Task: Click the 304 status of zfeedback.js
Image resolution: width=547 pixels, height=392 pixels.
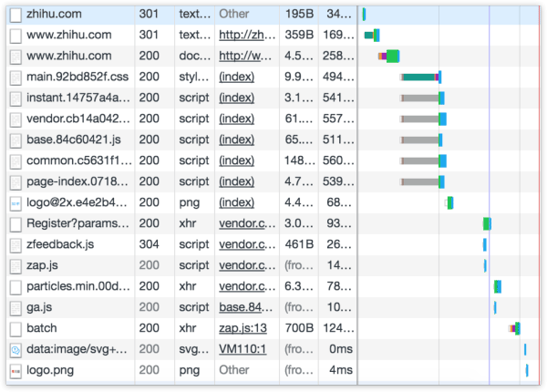Action: pyautogui.click(x=149, y=244)
